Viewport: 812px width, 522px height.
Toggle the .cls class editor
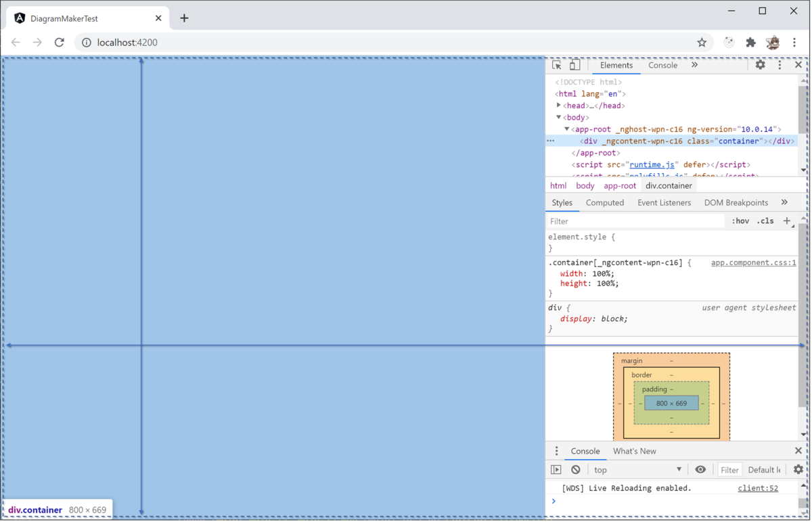coord(765,221)
